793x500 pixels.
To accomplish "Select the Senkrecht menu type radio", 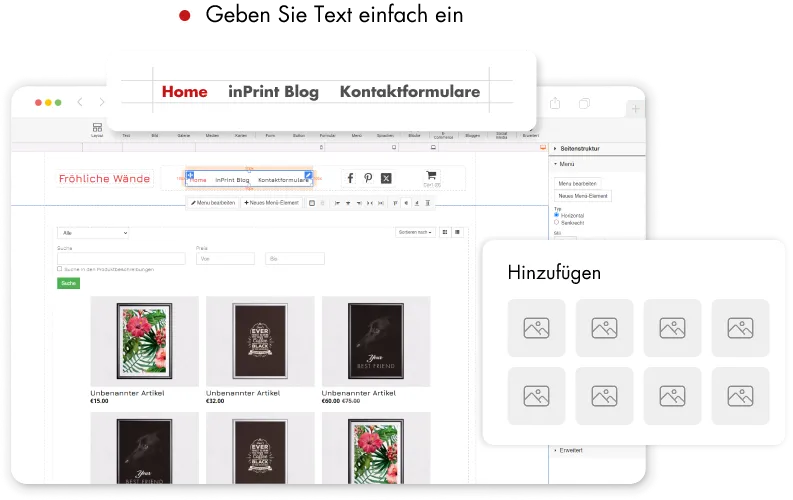I will coord(556,222).
